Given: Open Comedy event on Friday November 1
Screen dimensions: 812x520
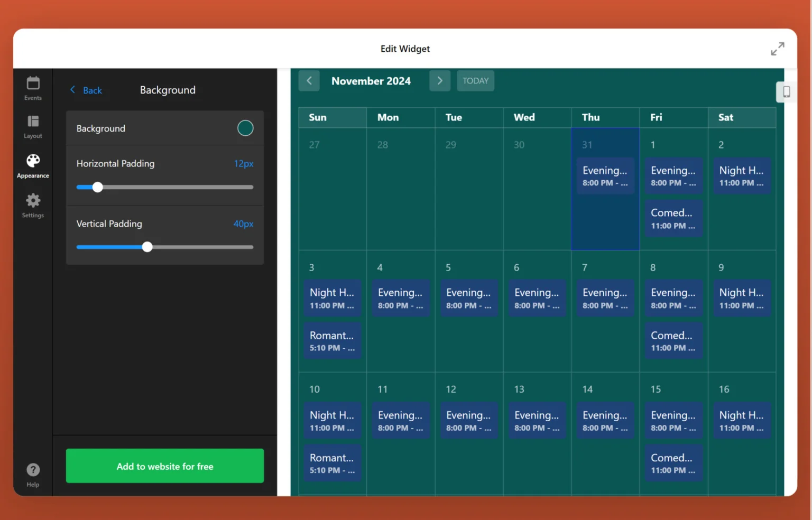Looking at the screenshot, I should pos(673,218).
